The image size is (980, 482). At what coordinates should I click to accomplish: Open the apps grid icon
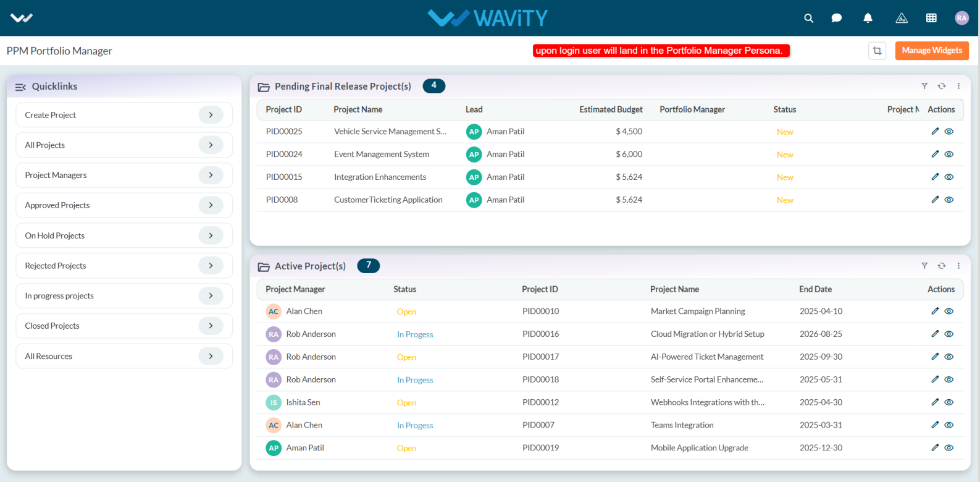pos(931,18)
